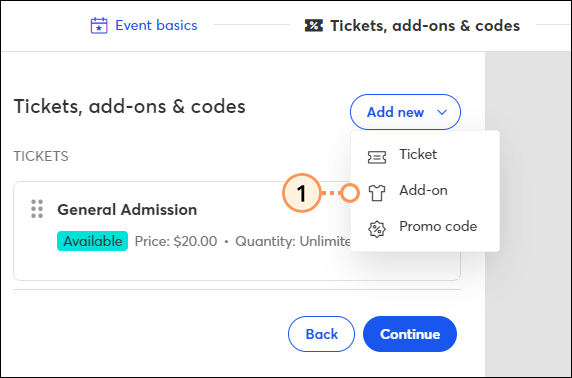Grab the General Admission drag handle
The width and height of the screenshot is (572, 378).
tap(37, 209)
